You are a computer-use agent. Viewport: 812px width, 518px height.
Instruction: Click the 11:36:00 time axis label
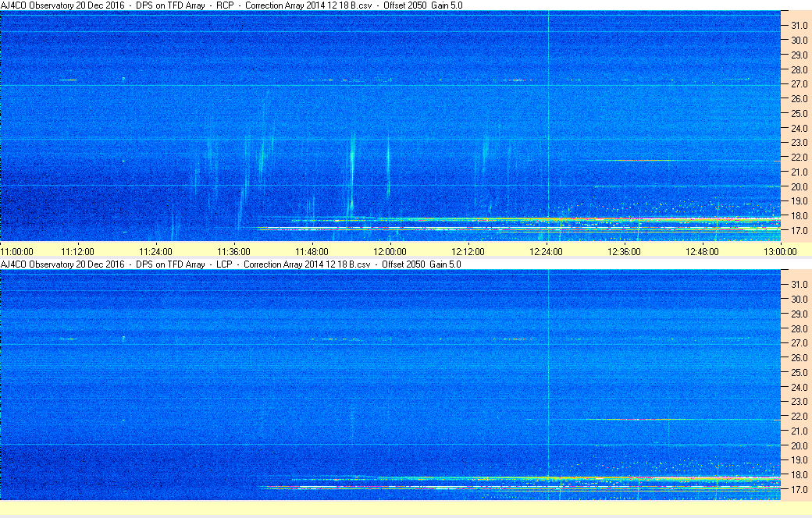pyautogui.click(x=233, y=251)
